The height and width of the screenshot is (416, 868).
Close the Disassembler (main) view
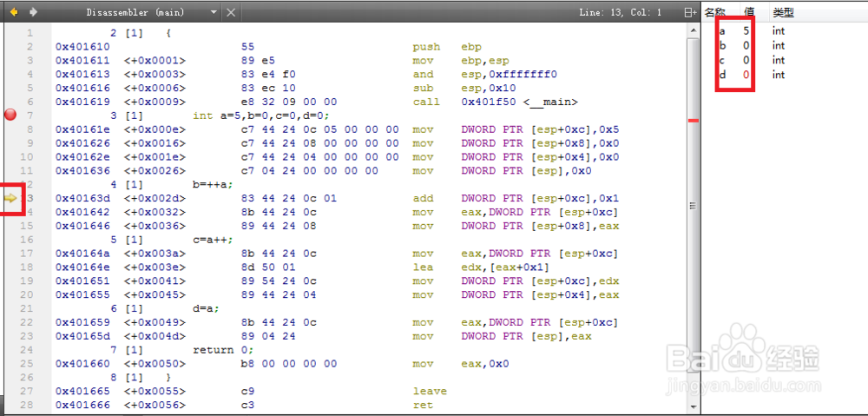(x=232, y=12)
